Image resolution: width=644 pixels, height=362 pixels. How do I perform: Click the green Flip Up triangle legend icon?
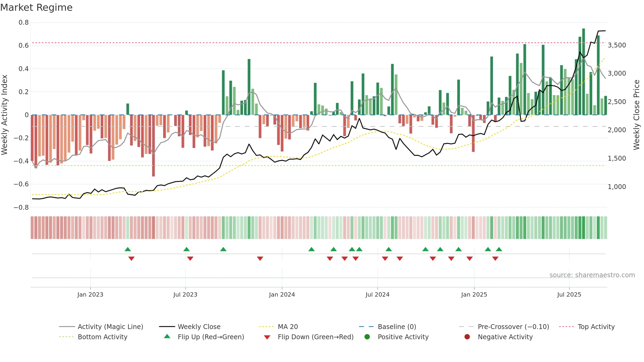click(x=167, y=336)
